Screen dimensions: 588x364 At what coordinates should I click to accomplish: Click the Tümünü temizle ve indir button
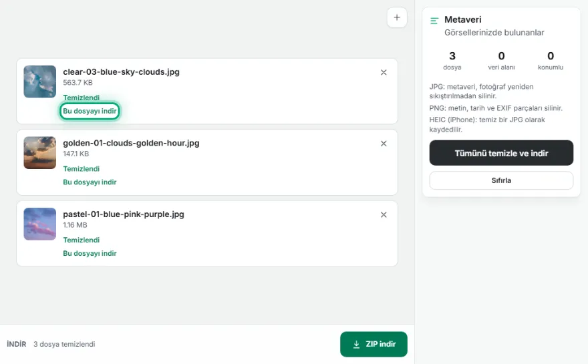click(x=501, y=153)
